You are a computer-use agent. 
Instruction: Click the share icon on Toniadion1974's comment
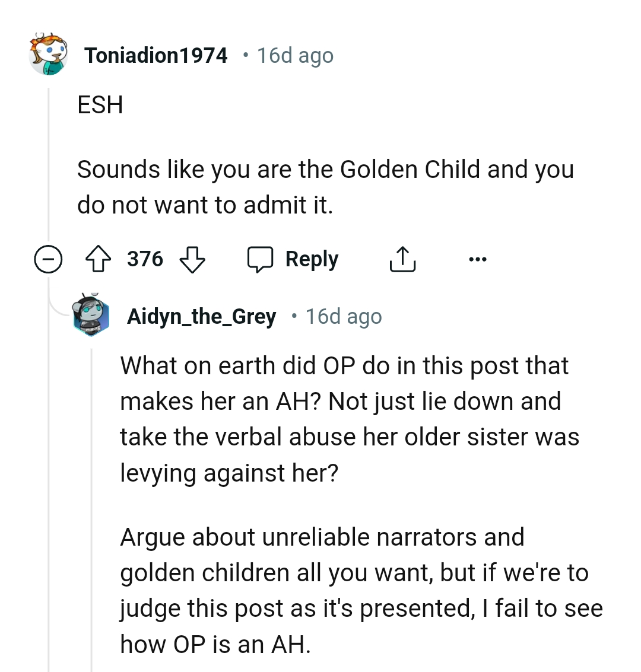pos(402,258)
